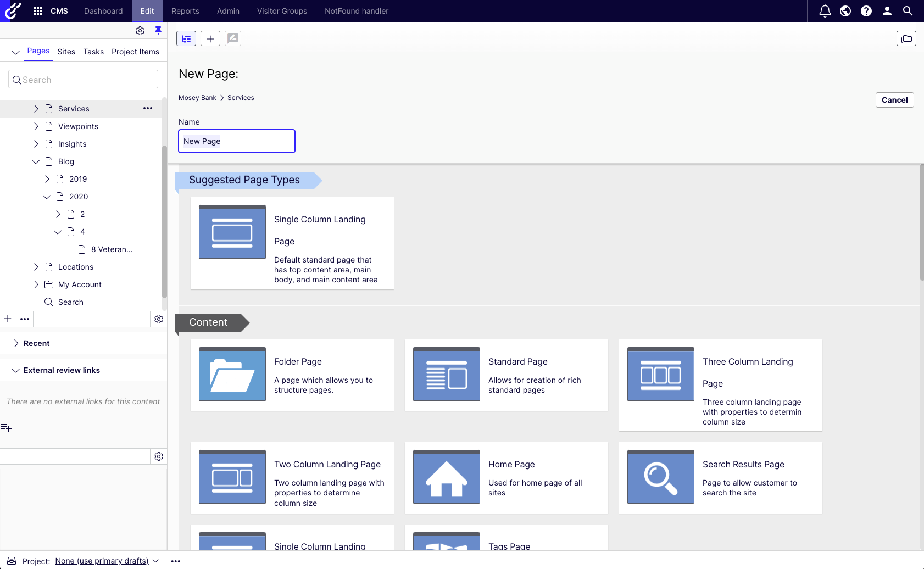Viewport: 924px width, 569px height.
Task: Open panel settings gear above the page tree
Action: (x=140, y=31)
